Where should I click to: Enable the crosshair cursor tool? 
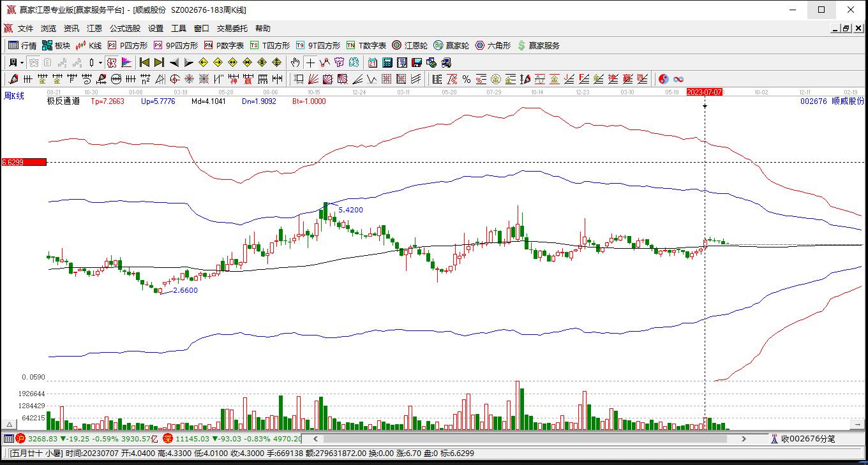(x=310, y=63)
